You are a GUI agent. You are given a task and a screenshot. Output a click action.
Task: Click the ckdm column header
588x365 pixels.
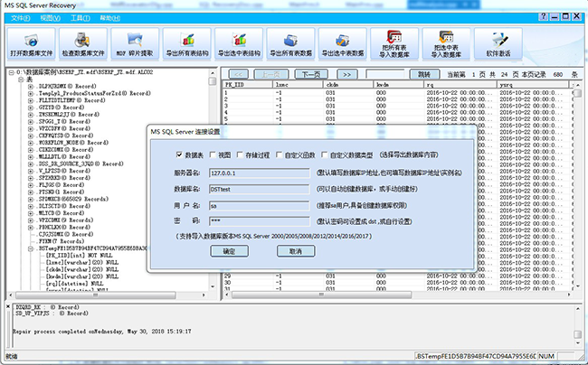[x=349, y=85]
